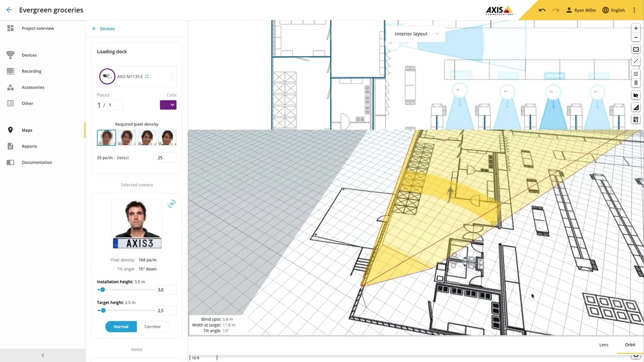Collapse the left sidebar chevron
644x362 pixels.
point(43,355)
